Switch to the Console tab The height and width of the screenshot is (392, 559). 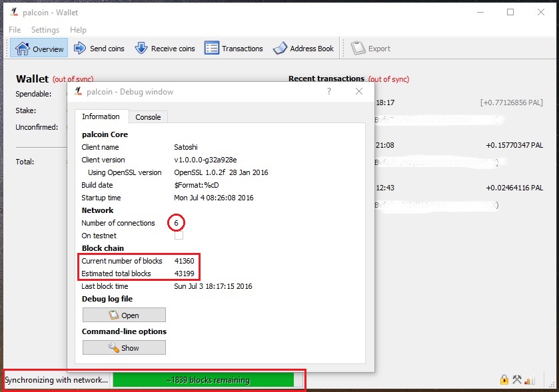coord(148,117)
